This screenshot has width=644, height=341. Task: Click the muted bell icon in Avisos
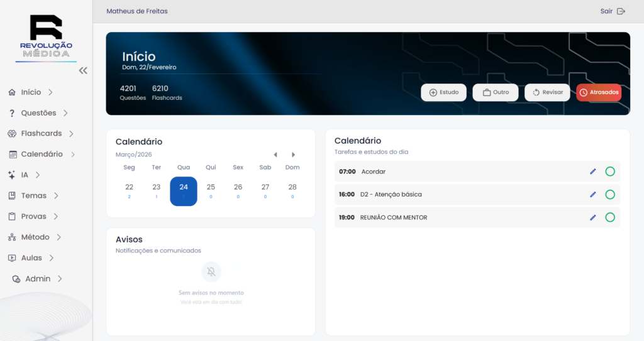click(x=211, y=272)
